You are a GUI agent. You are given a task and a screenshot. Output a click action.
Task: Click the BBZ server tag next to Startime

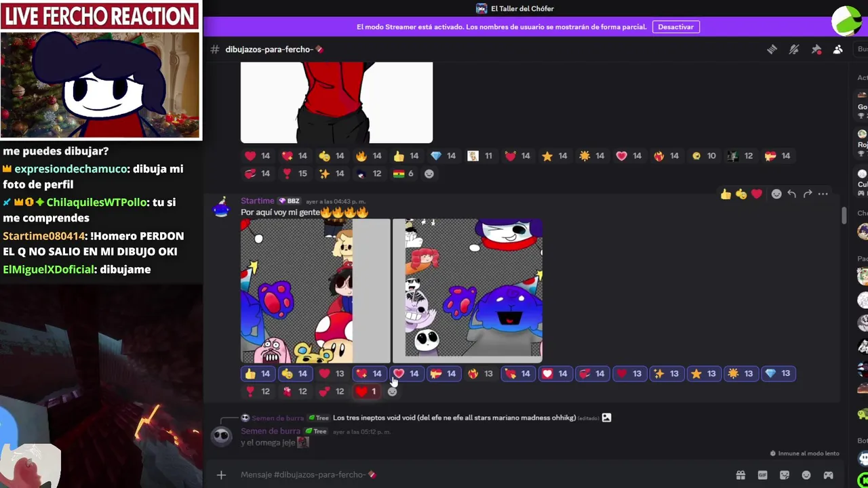tap(289, 201)
